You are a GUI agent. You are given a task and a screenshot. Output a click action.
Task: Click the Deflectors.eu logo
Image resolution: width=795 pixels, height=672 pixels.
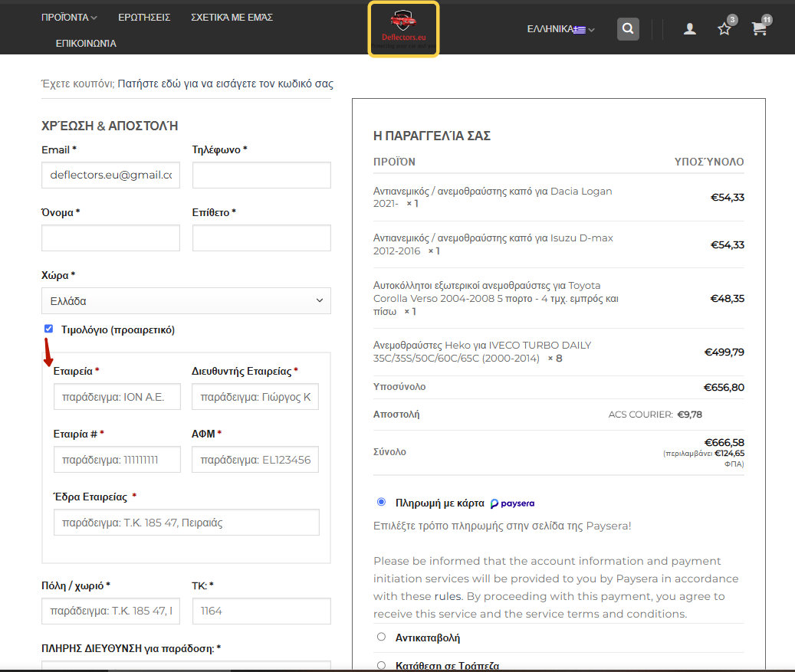point(403,29)
